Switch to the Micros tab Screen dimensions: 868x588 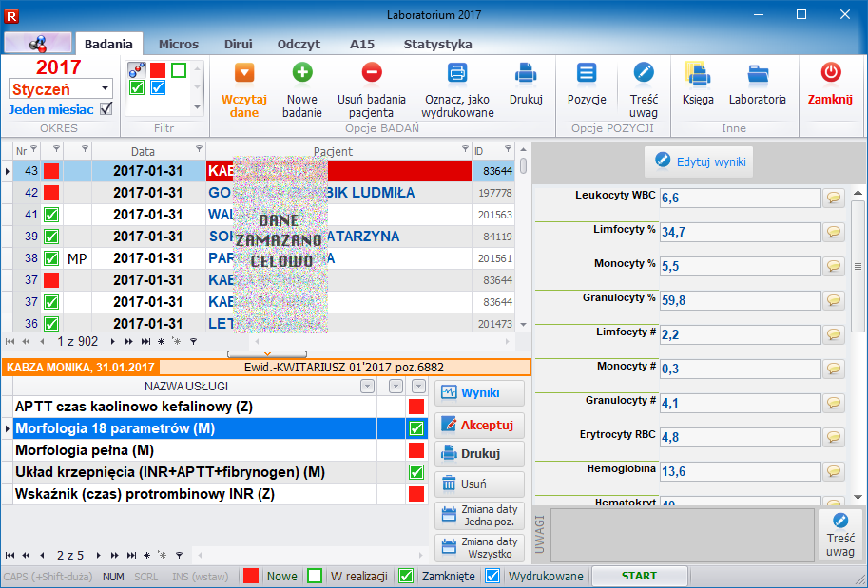[x=179, y=44]
